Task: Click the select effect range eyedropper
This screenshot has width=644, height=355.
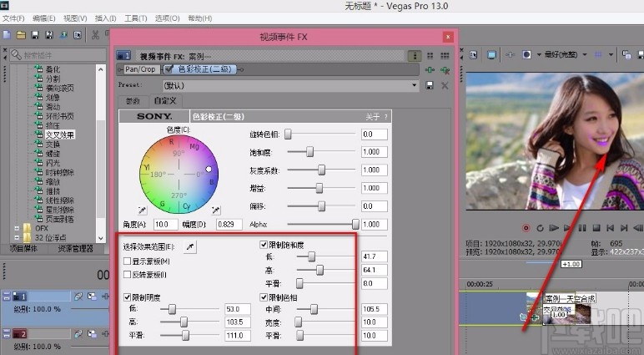Action: tap(189, 248)
